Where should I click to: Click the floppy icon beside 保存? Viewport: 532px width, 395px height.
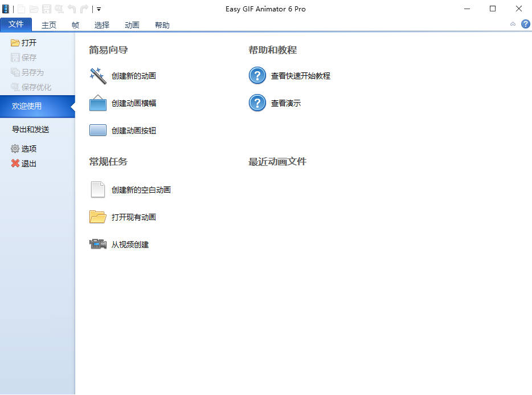15,58
